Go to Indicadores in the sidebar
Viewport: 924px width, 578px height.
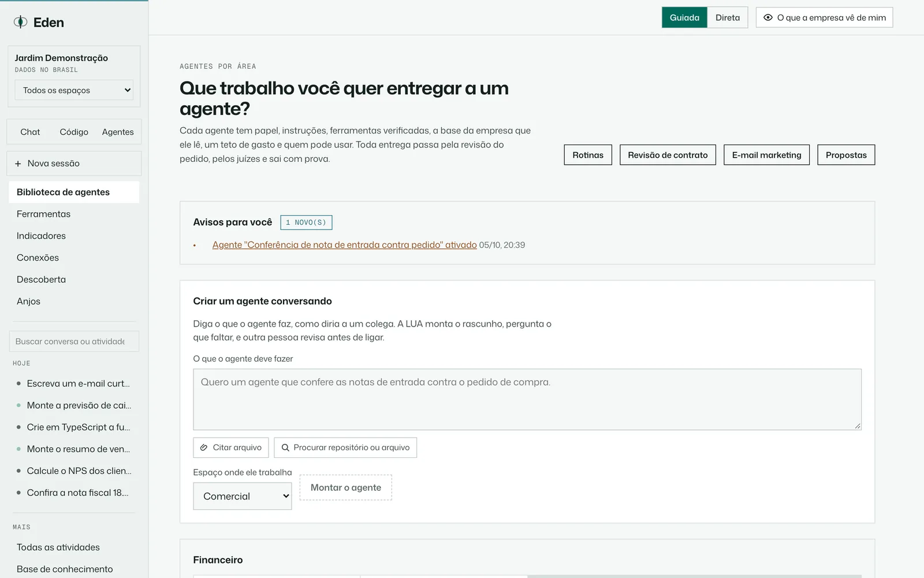tap(74, 236)
